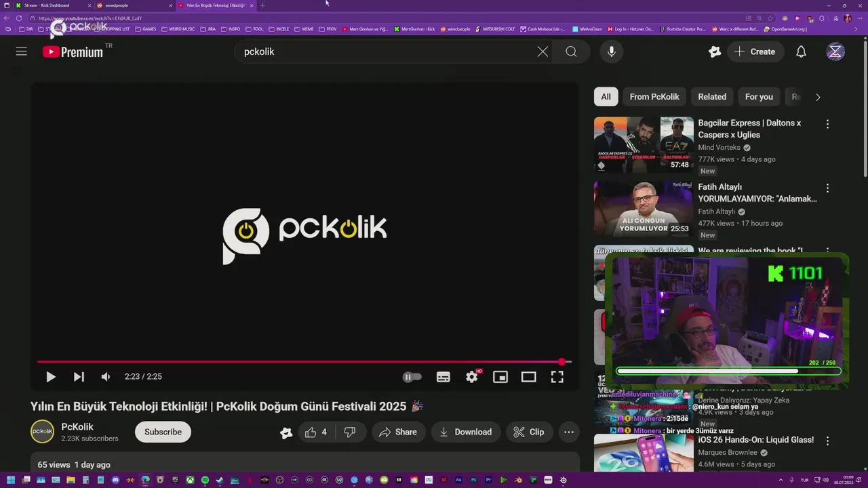Subscribe to the PcKolik channel
This screenshot has height=488, width=868.
pos(163,432)
